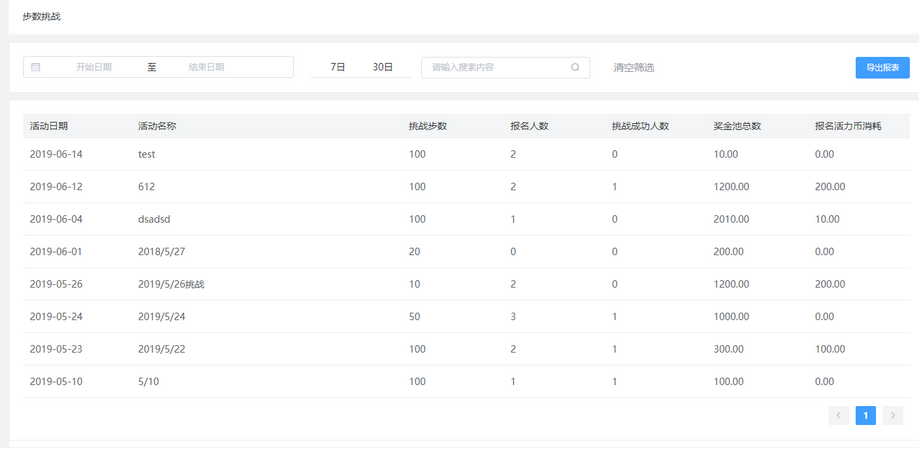Click the calendar icon in date range
This screenshot has height=451, width=919.
coord(36,67)
